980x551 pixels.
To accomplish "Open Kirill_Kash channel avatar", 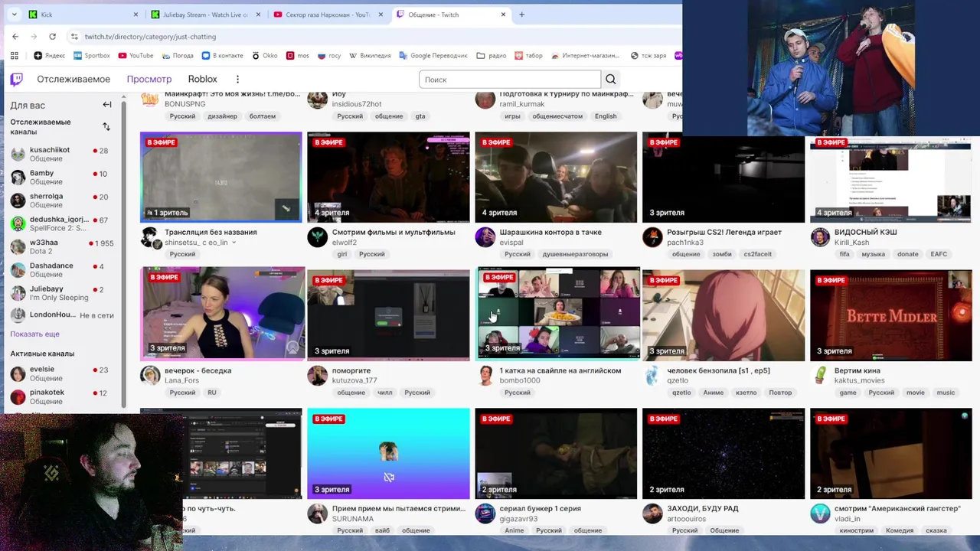I will point(821,237).
